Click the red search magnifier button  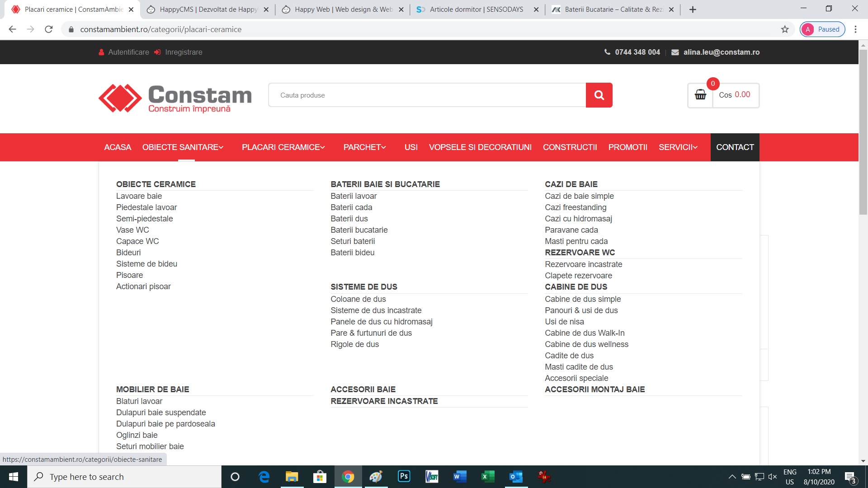click(x=599, y=95)
